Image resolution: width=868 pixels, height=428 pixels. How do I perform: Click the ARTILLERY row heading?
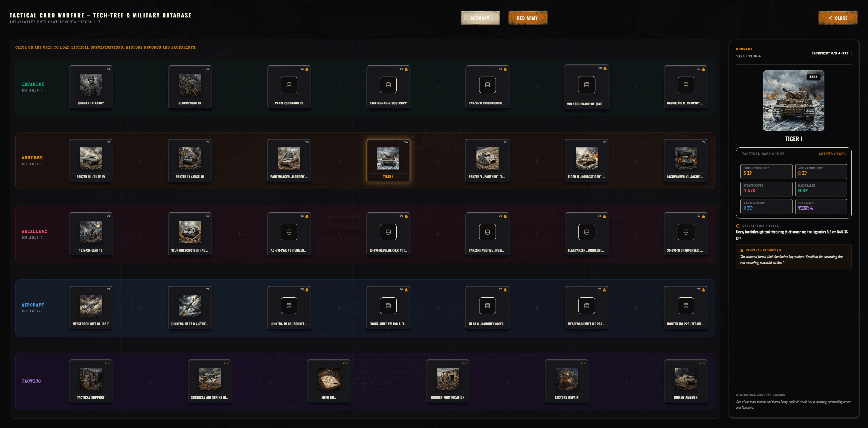click(34, 231)
